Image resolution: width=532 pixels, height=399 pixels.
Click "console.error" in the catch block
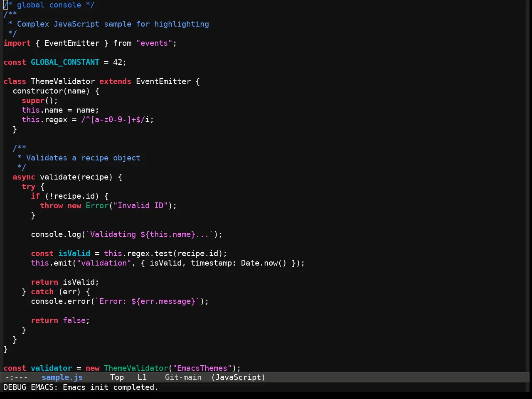61,301
